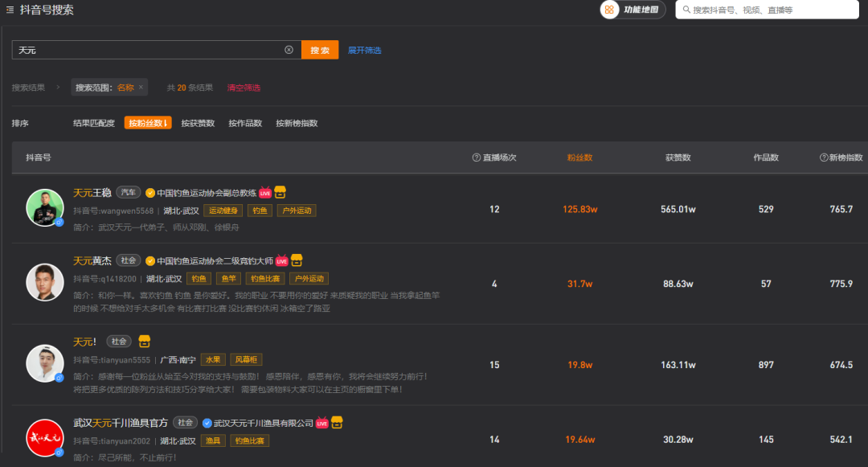Click fan count 19.8w

click(x=579, y=365)
